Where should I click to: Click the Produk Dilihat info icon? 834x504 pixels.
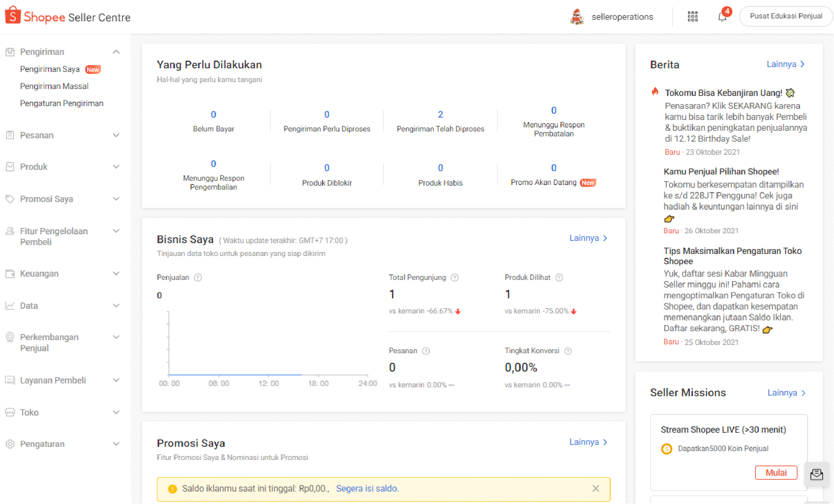click(559, 278)
